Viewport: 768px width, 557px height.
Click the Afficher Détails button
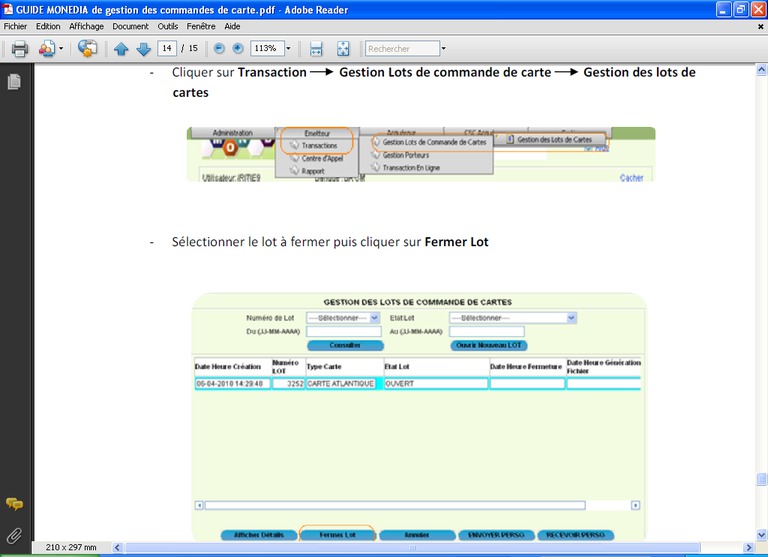259,535
